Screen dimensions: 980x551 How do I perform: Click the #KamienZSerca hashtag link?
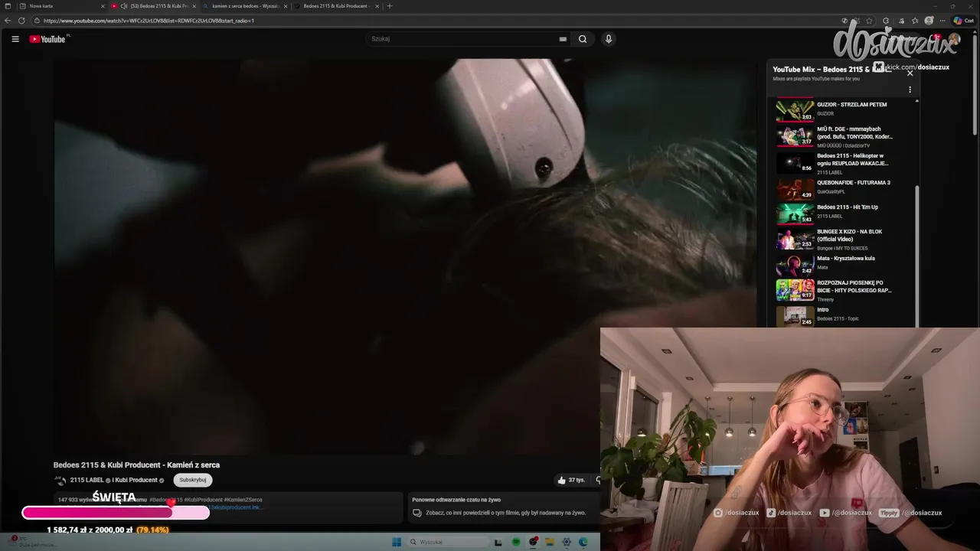click(x=244, y=500)
